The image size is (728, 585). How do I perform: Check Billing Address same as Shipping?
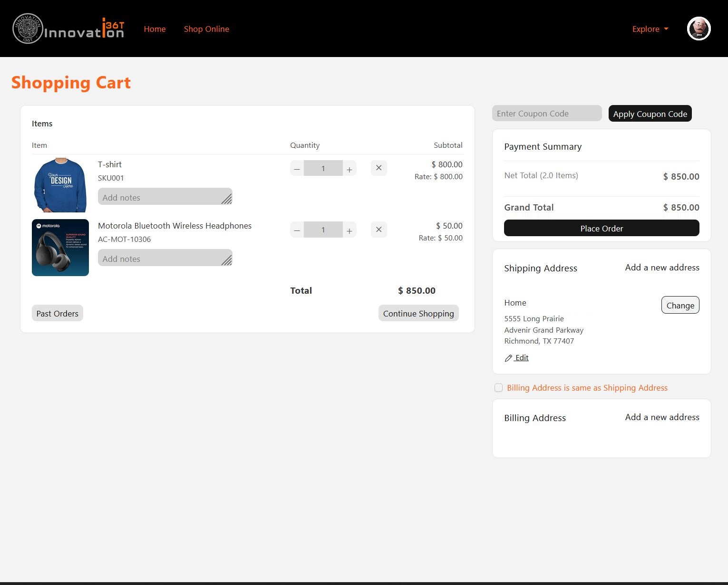pos(498,388)
